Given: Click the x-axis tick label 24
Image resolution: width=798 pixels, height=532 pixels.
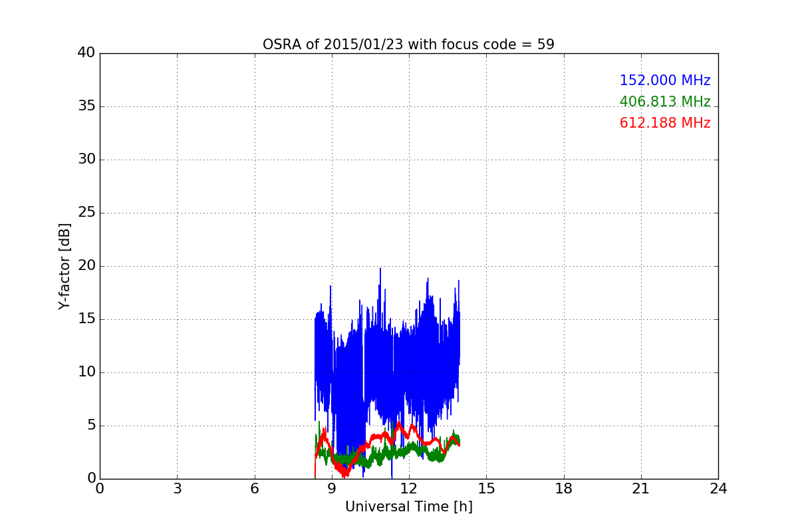Looking at the screenshot, I should (x=718, y=489).
